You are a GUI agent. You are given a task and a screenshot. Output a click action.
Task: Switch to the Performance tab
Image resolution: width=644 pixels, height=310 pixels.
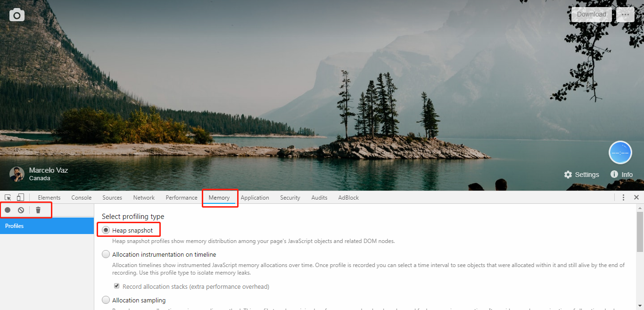(182, 198)
